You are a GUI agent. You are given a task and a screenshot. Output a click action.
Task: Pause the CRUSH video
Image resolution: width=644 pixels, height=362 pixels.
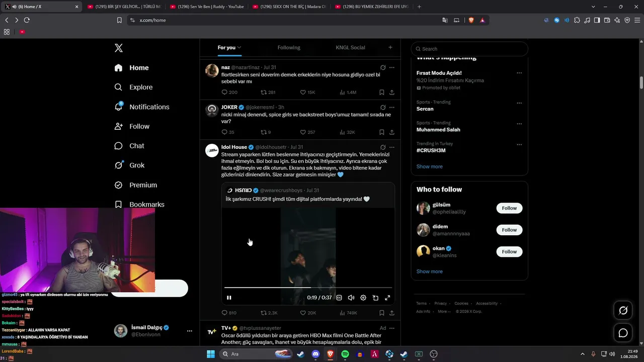click(x=229, y=298)
